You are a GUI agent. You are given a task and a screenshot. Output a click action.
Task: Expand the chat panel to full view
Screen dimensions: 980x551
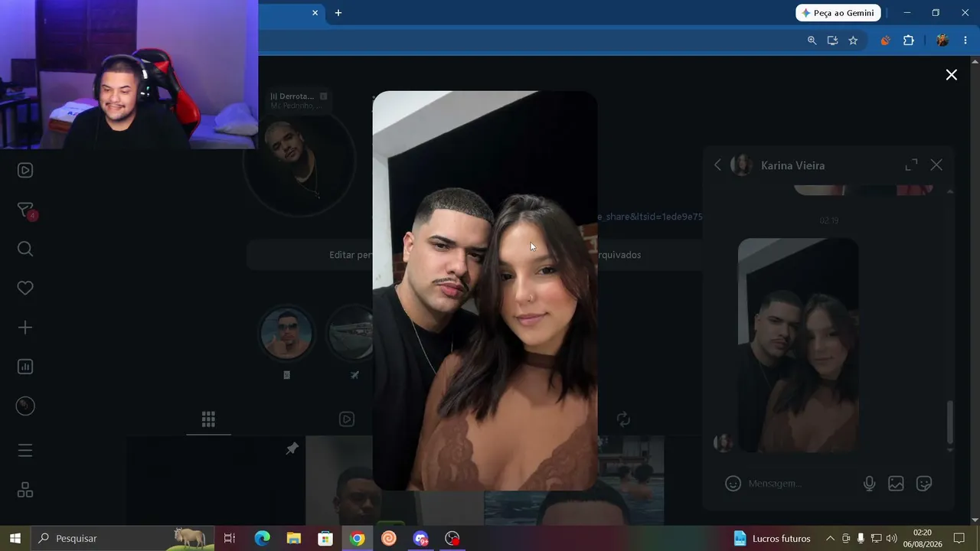[x=911, y=165]
